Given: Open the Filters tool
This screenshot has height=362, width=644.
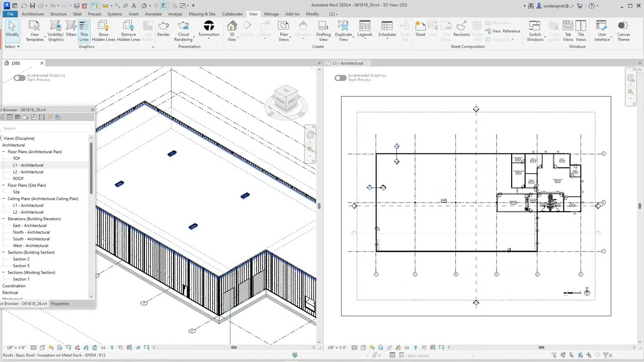Looking at the screenshot, I should coord(71,29).
